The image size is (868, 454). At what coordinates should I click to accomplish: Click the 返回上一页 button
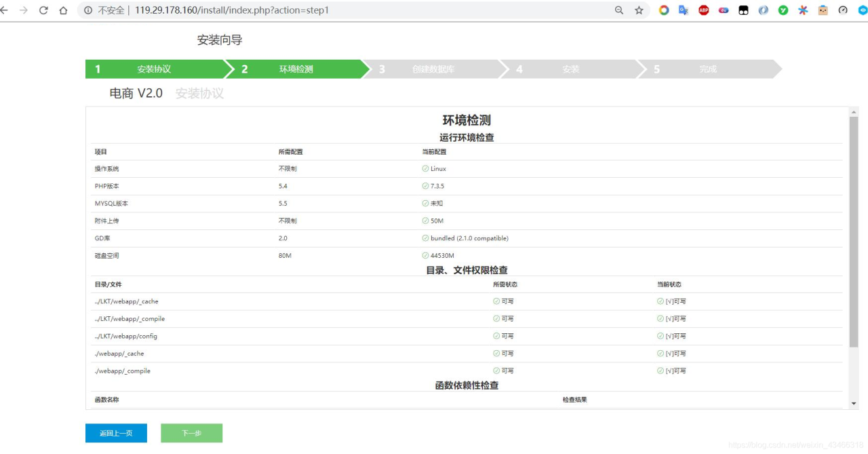tap(115, 433)
